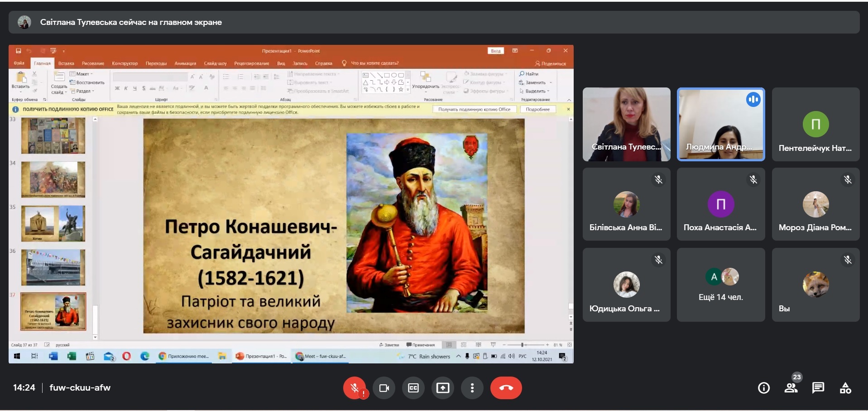This screenshot has width=868, height=411.
Task: Collapse the PowerPoint ribbon with chevron
Action: coord(569,100)
